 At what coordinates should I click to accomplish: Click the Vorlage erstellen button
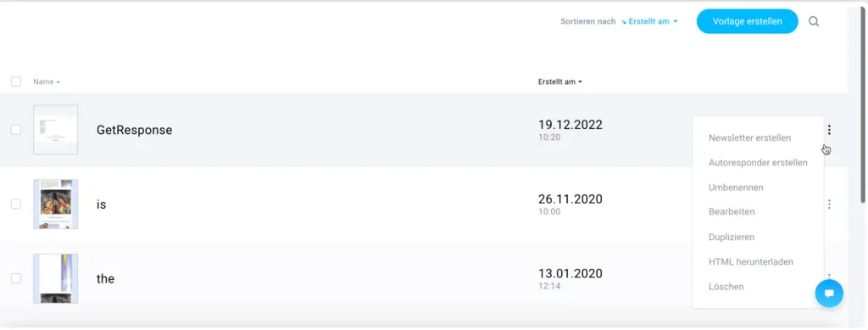[x=748, y=21]
